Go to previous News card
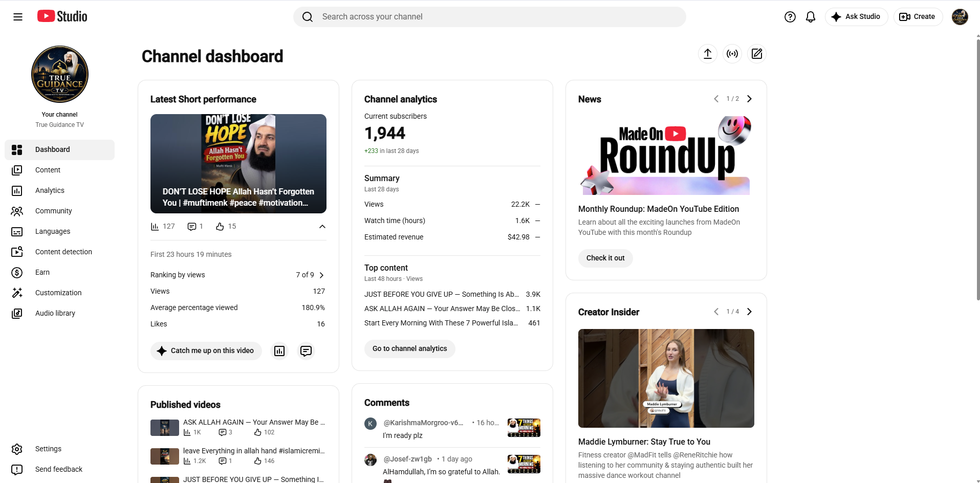Image resolution: width=980 pixels, height=483 pixels. (716, 99)
